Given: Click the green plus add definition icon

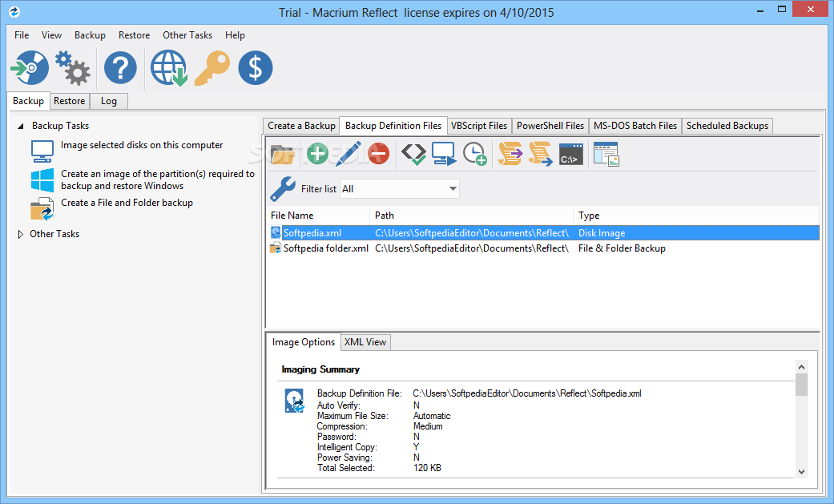Looking at the screenshot, I should [317, 154].
